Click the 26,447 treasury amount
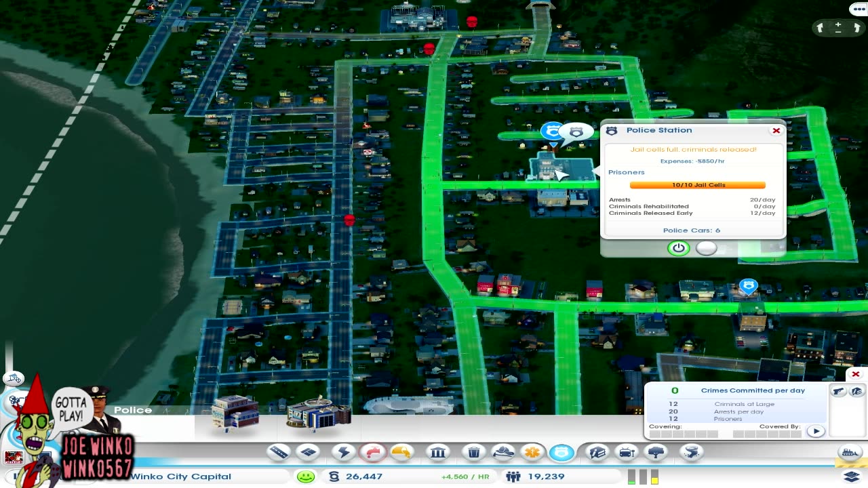This screenshot has width=868, height=488. pos(364,476)
